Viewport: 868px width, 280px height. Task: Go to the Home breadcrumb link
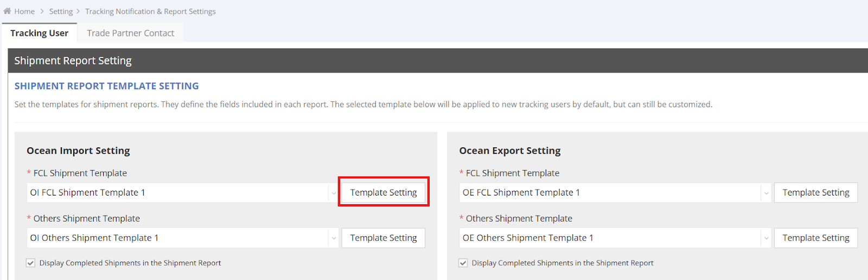coord(24,11)
